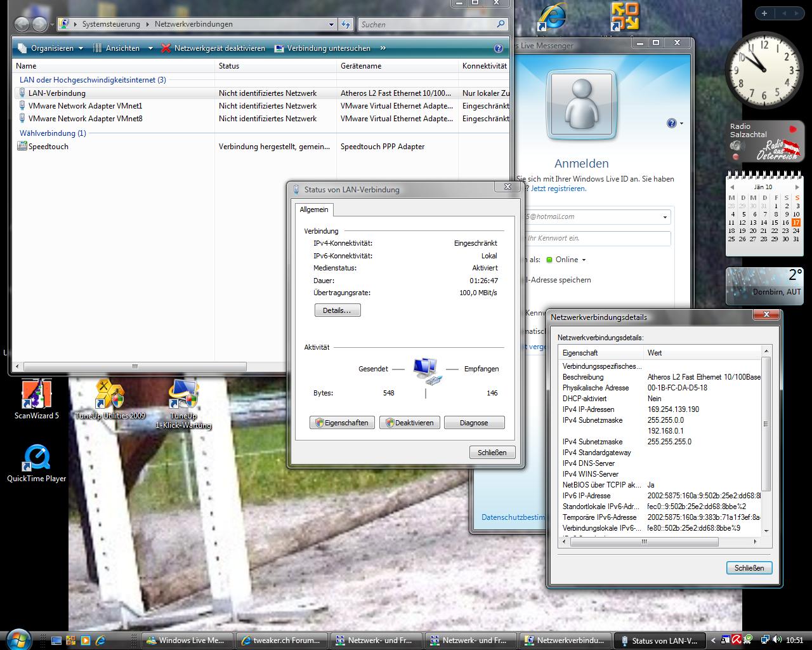Click the Windows Start orb
812x650 pixels.
pyautogui.click(x=18, y=639)
